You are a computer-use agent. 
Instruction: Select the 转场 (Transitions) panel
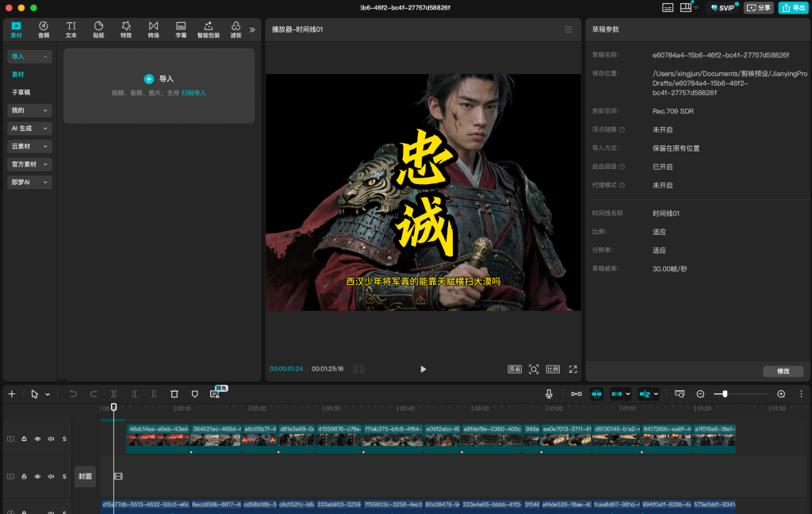tap(153, 30)
